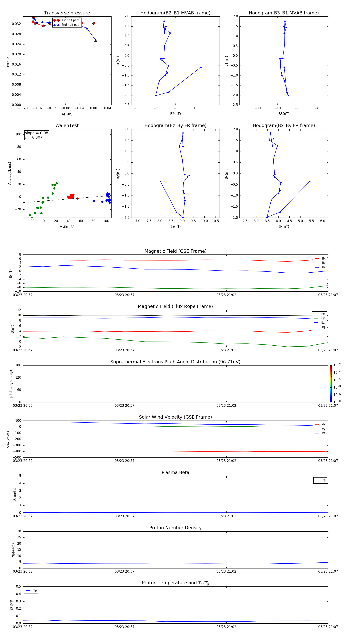The width and height of the screenshot is (351, 644).
Task: Select the 'Hodogram(B2_B1 MVAB frame)' title
Action: click(x=175, y=13)
